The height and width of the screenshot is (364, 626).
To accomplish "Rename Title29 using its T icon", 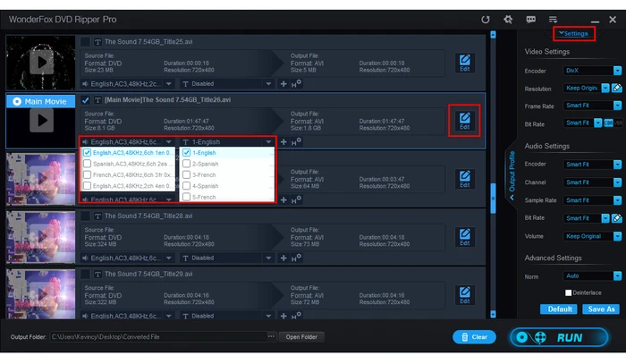I will click(x=97, y=275).
